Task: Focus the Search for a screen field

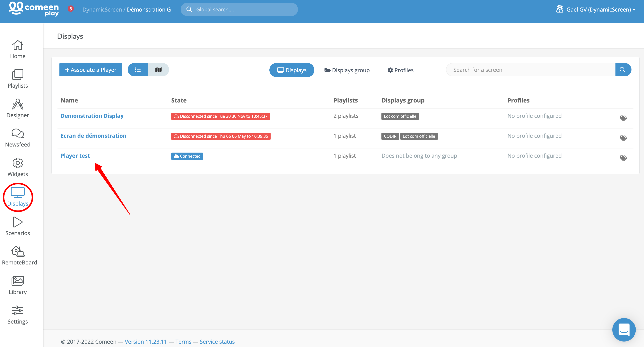Action: [x=531, y=70]
